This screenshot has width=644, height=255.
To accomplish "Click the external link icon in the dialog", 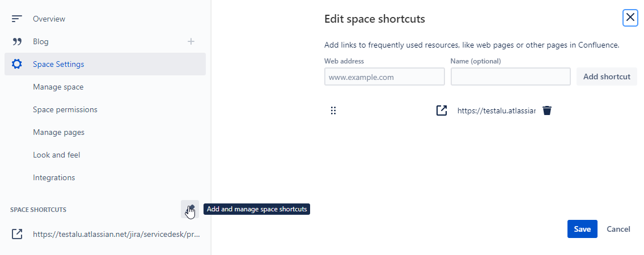I will click(x=442, y=110).
